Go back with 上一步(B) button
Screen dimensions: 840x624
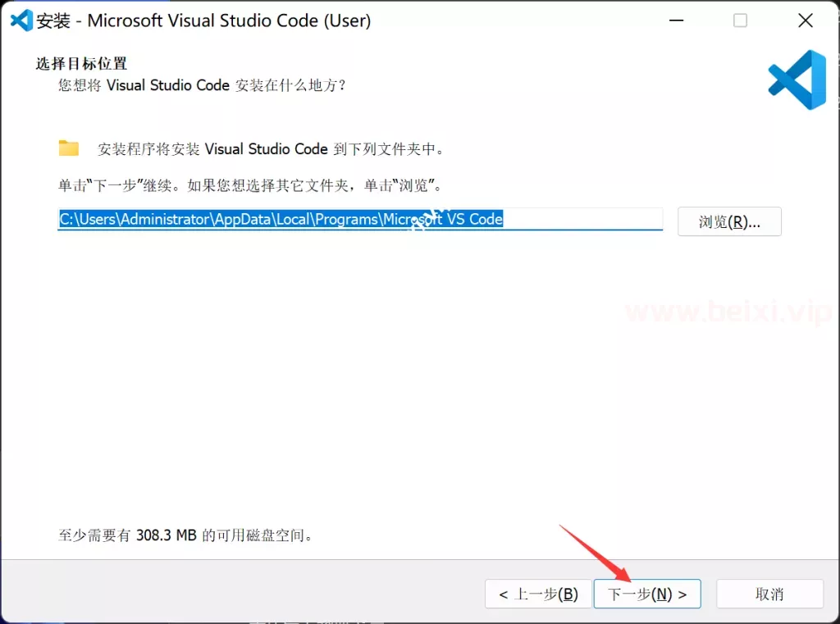click(x=538, y=594)
